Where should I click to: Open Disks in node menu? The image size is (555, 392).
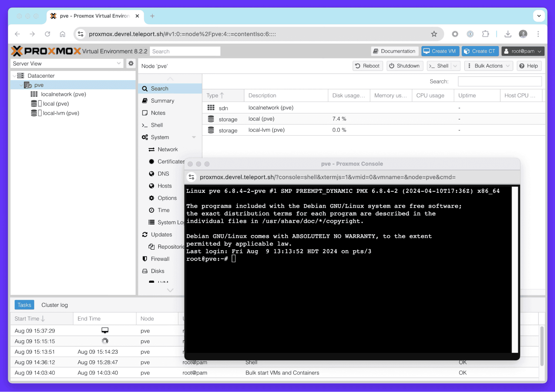coord(157,271)
